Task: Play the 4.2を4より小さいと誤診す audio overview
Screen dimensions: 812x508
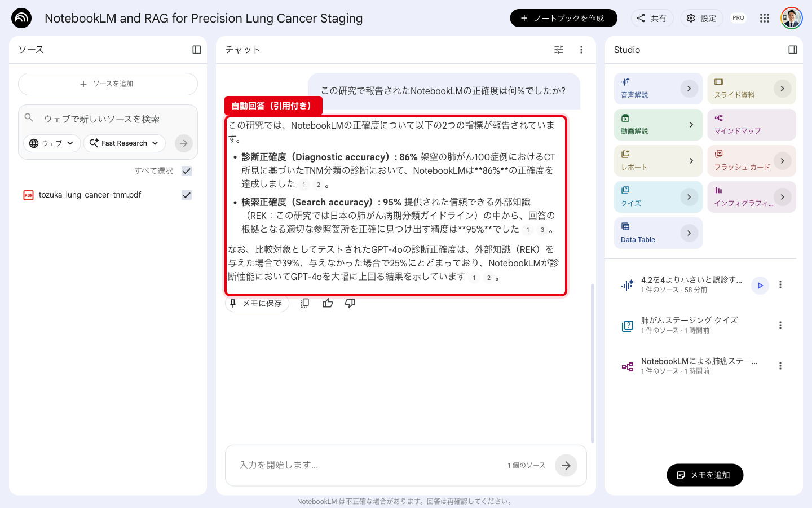Action: (760, 286)
